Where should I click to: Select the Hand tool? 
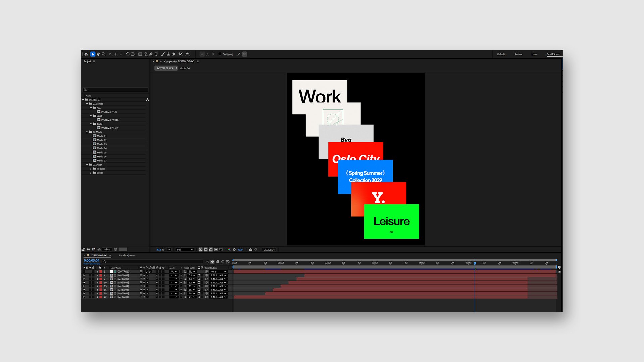(98, 54)
